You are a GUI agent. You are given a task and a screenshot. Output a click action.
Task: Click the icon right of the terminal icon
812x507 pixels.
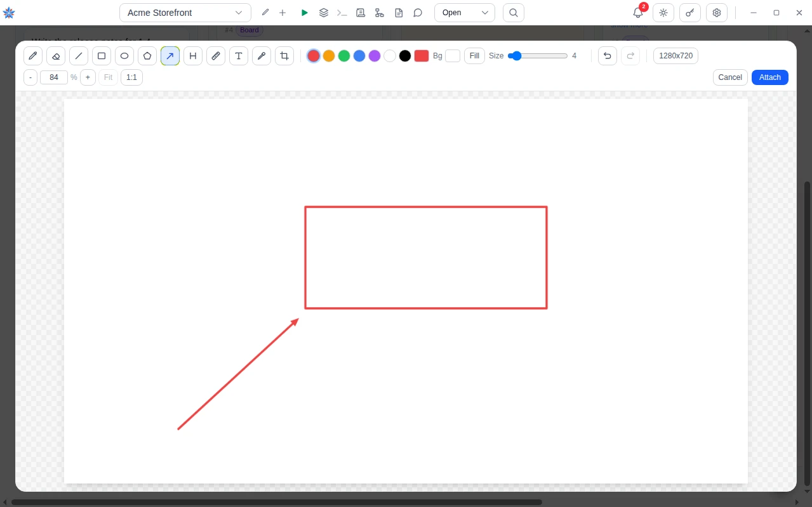(361, 13)
